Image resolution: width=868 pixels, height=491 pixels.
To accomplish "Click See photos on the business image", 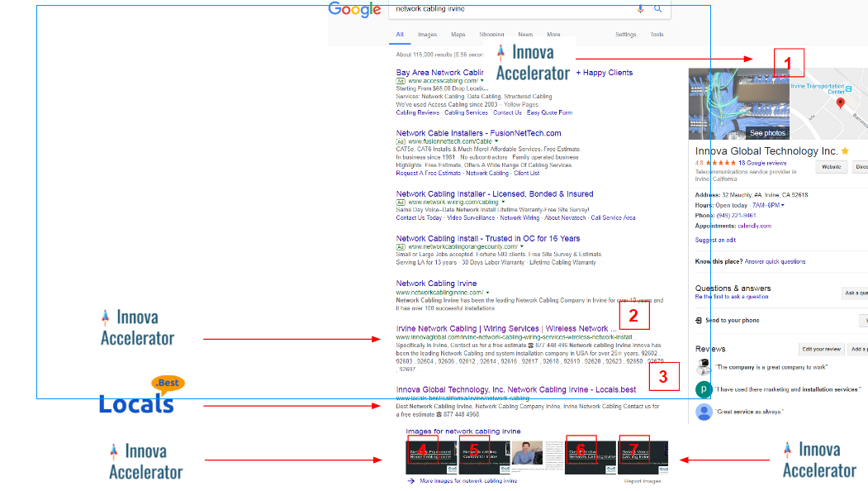I will (x=767, y=133).
